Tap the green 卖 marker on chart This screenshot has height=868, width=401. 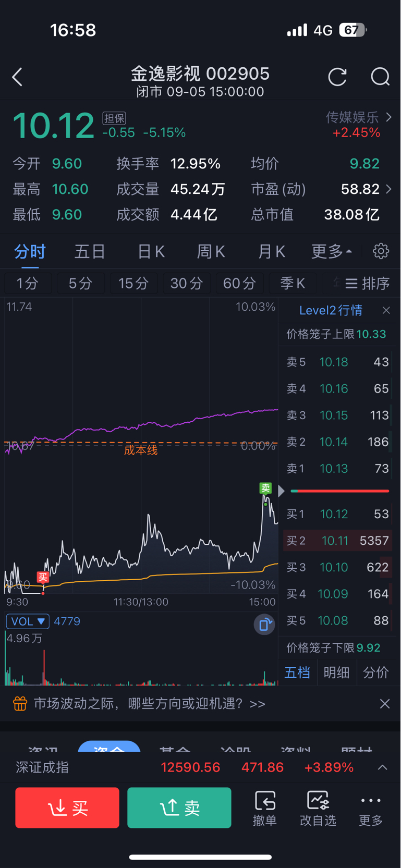(x=266, y=488)
